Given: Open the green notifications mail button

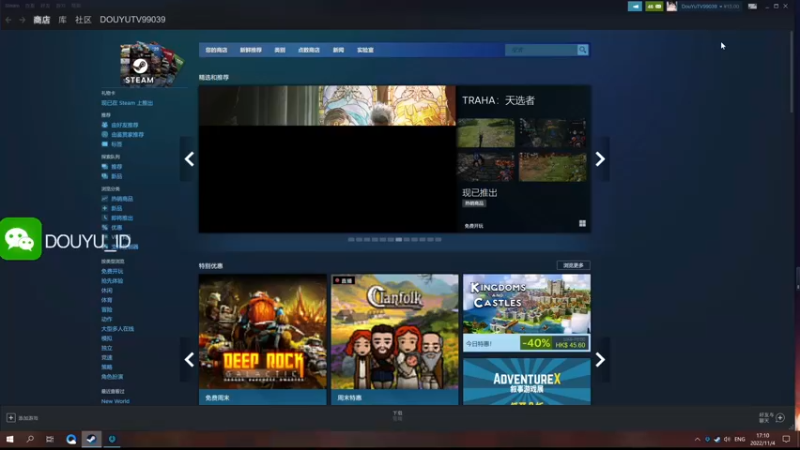Looking at the screenshot, I should 654,6.
